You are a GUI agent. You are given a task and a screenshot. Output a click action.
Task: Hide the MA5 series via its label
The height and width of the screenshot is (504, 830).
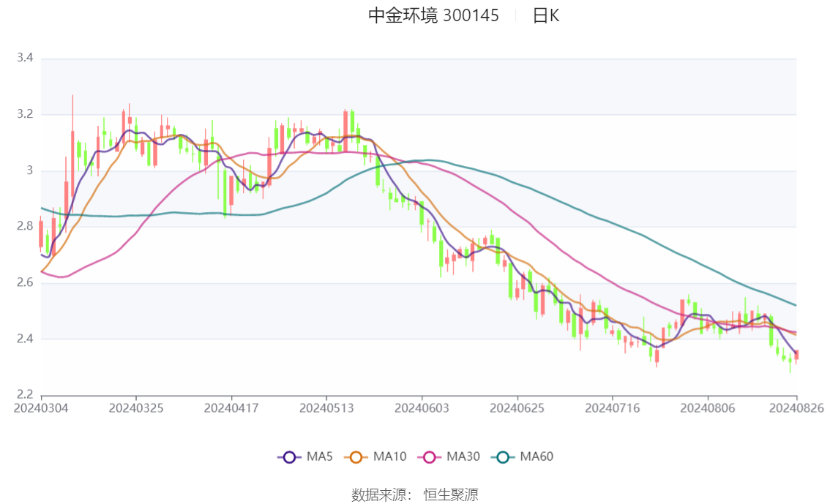point(320,456)
